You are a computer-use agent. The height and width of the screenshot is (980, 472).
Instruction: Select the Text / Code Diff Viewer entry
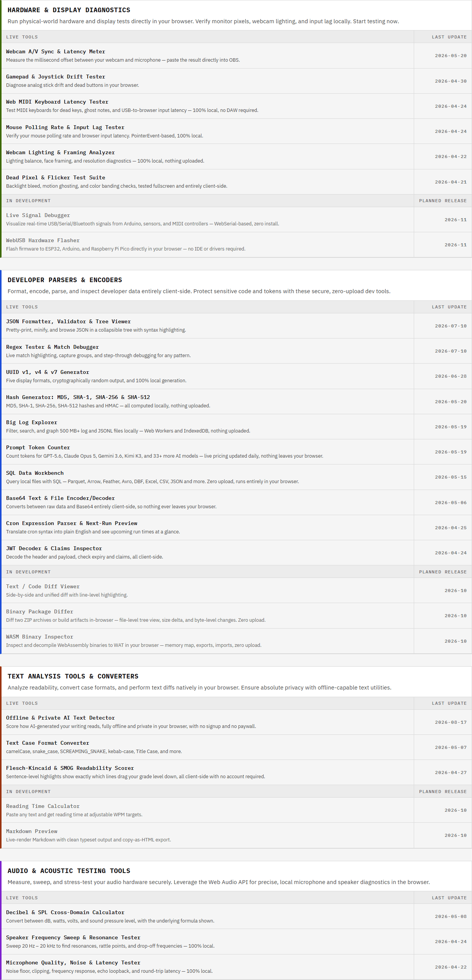[43, 587]
